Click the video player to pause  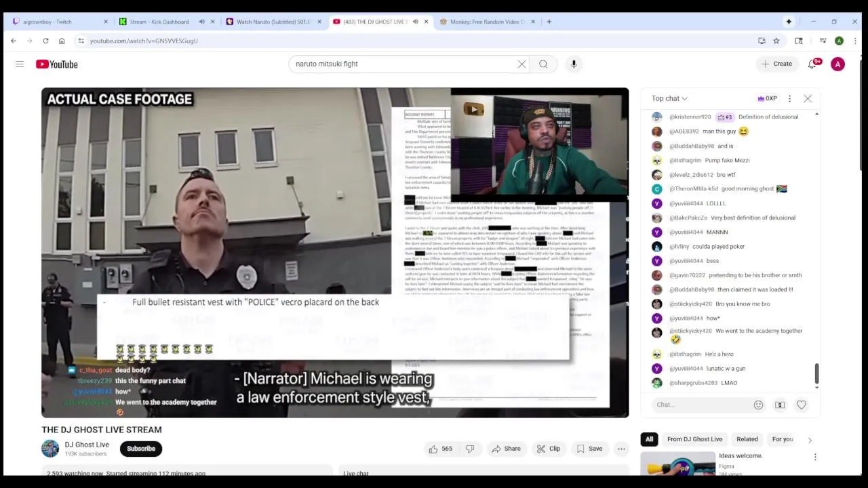tap(335, 252)
